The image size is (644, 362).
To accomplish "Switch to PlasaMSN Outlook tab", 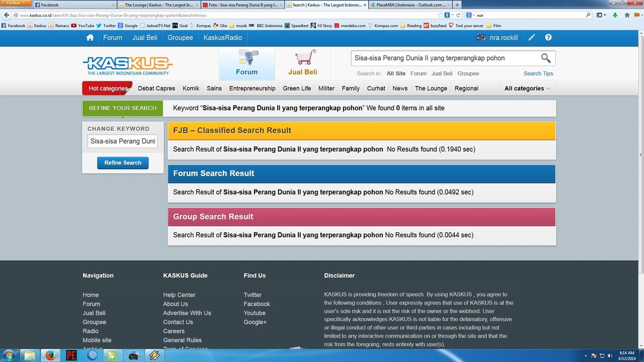I will 410,5.
